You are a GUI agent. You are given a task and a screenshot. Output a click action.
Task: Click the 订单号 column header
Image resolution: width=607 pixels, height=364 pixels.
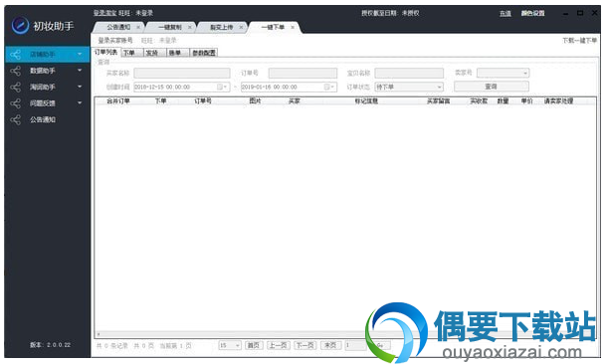coord(203,101)
